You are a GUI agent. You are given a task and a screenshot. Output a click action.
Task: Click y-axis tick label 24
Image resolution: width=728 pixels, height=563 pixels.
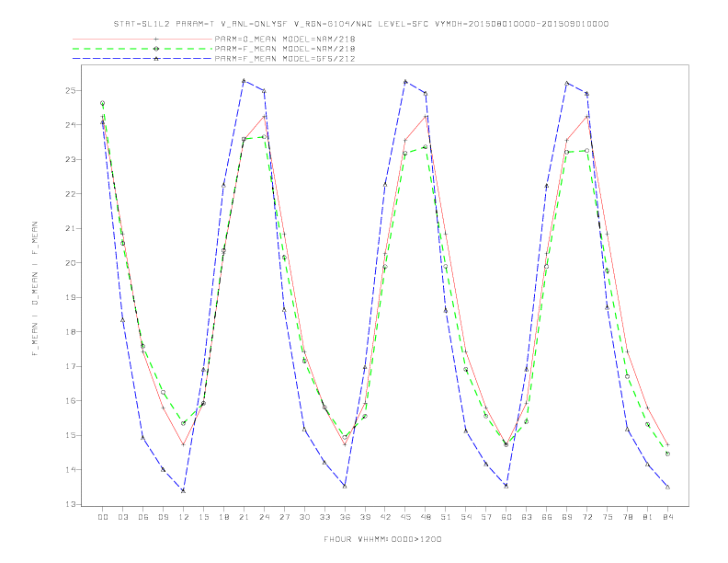(71, 125)
